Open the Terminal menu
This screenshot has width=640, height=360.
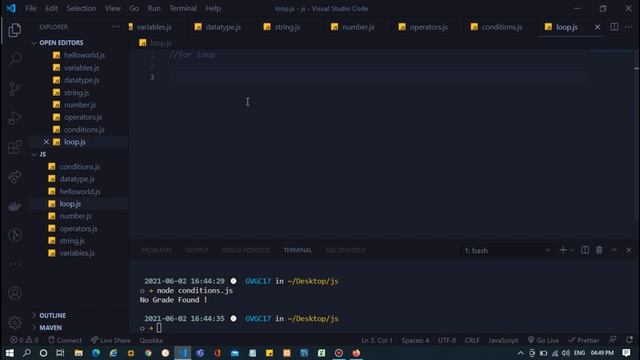183,8
